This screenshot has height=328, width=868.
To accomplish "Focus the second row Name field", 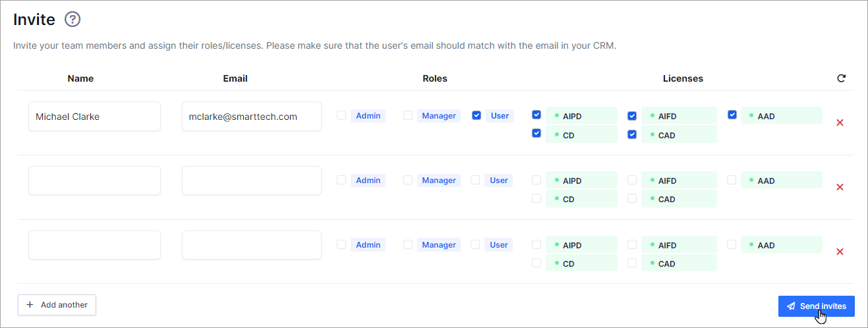I will point(94,180).
